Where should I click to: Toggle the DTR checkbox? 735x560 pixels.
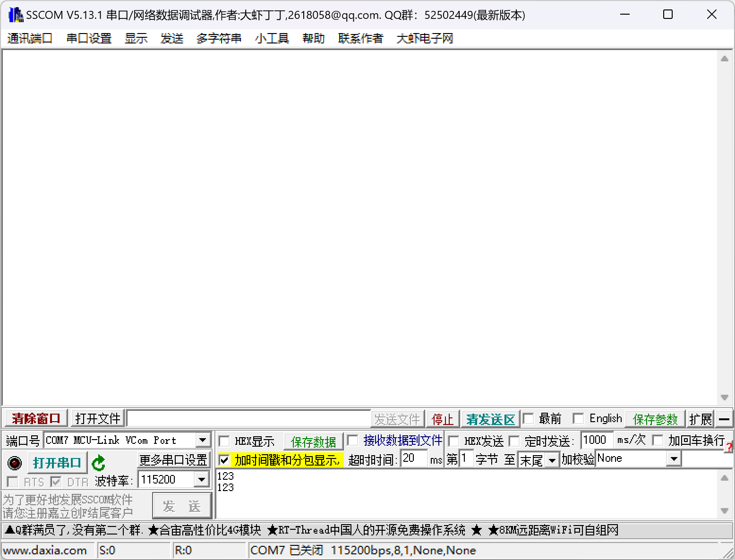(56, 482)
